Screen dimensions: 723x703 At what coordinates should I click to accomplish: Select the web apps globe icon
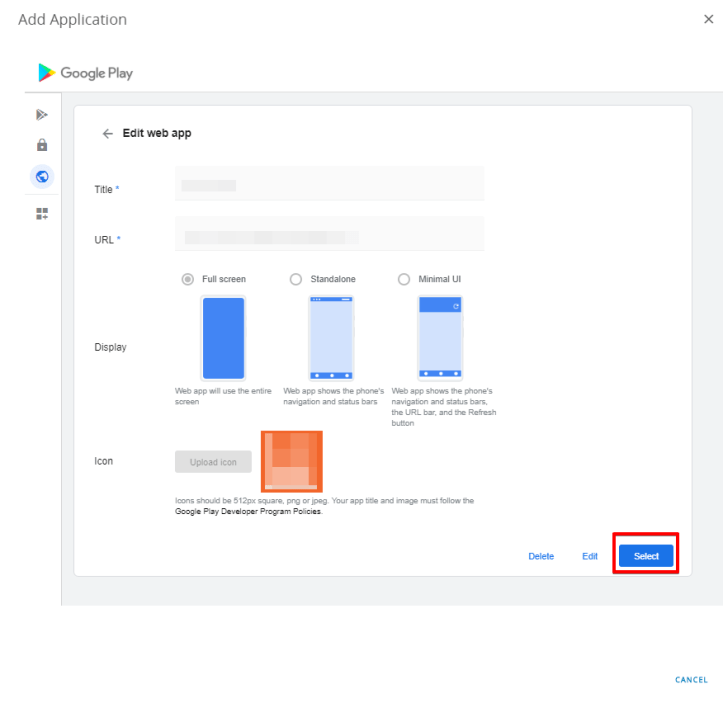point(42,177)
